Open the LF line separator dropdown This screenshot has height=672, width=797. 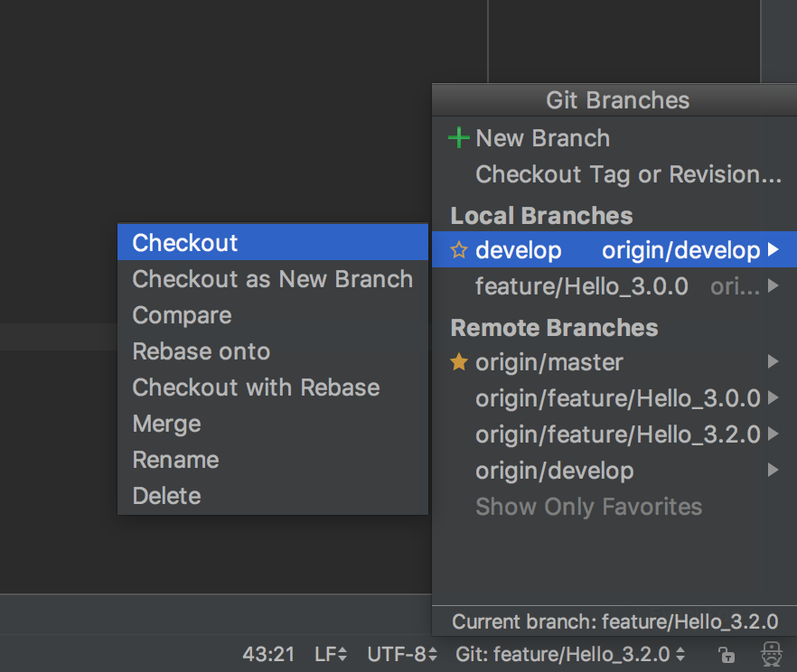331,654
